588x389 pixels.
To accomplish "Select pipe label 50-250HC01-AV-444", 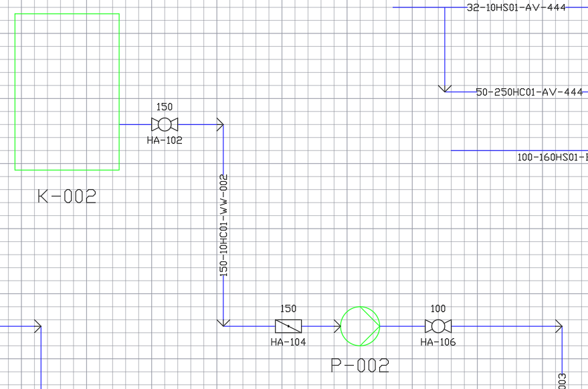I will click(529, 92).
